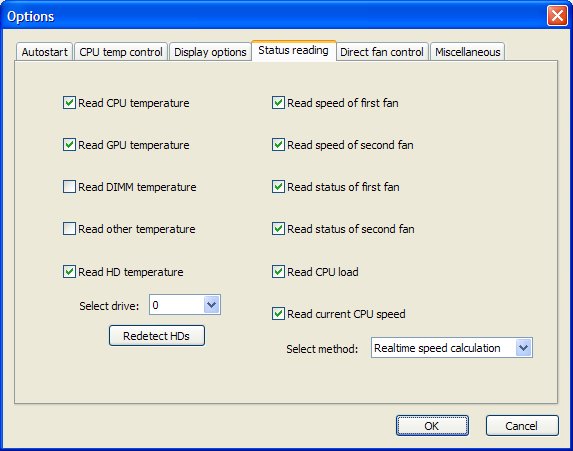Toggle Read speed of second fan
Image resolution: width=573 pixels, height=451 pixels.
click(278, 145)
